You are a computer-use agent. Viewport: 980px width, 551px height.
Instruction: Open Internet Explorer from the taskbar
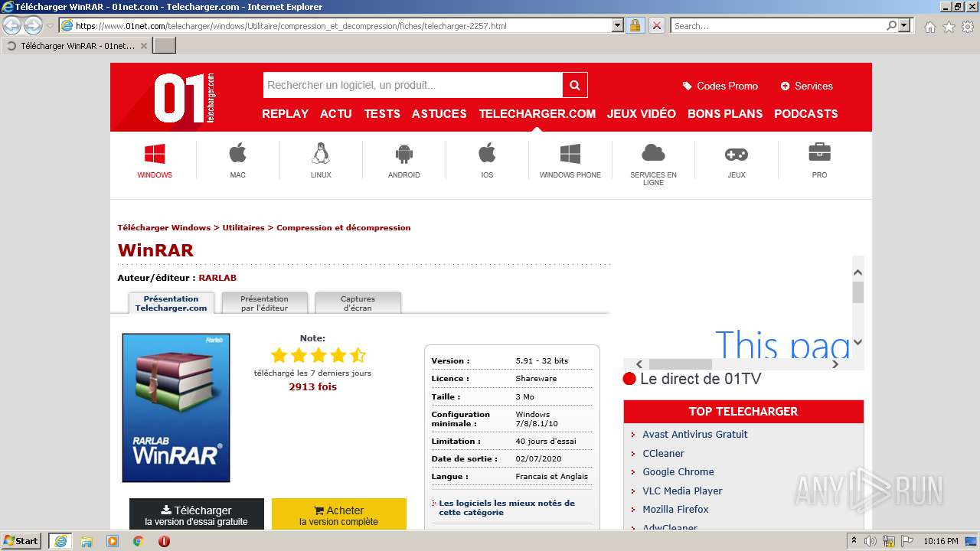point(60,541)
